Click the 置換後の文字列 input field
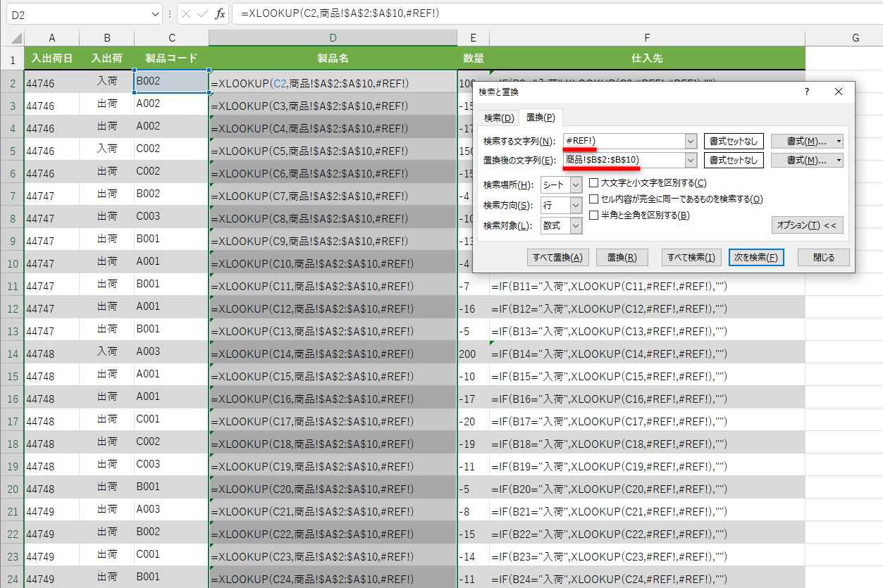This screenshot has width=883, height=588. pyautogui.click(x=624, y=161)
